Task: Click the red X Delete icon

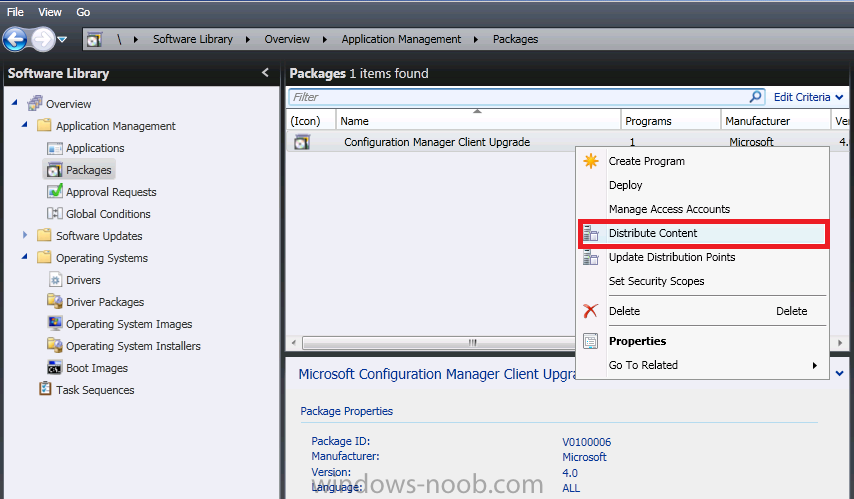Action: click(590, 311)
